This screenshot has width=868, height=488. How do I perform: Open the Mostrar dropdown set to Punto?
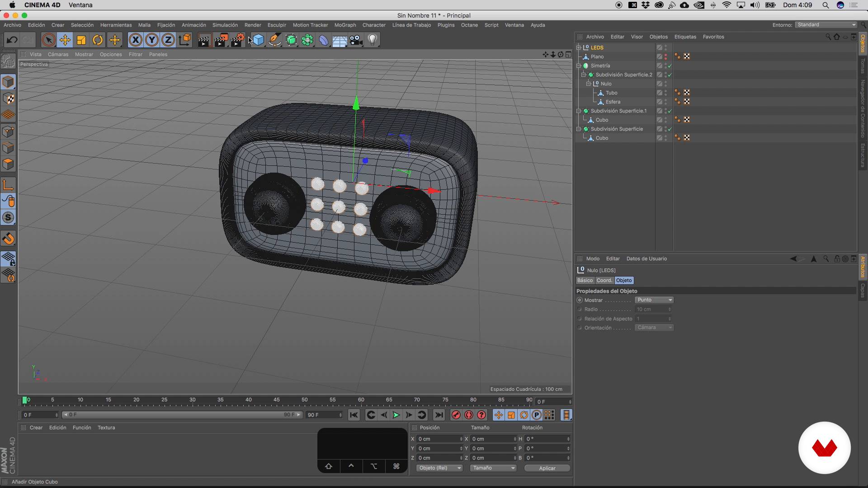pyautogui.click(x=654, y=300)
